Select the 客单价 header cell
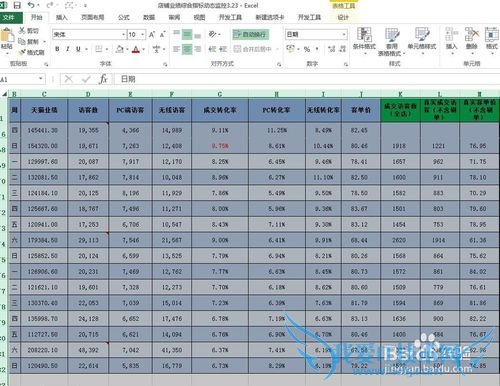500x386 pixels. [361, 110]
